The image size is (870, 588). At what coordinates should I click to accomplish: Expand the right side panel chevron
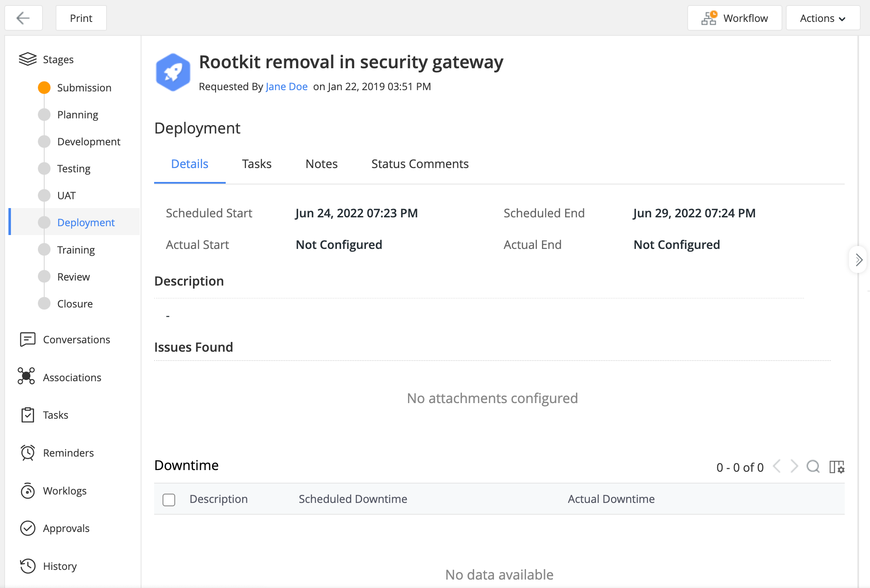pyautogui.click(x=859, y=260)
